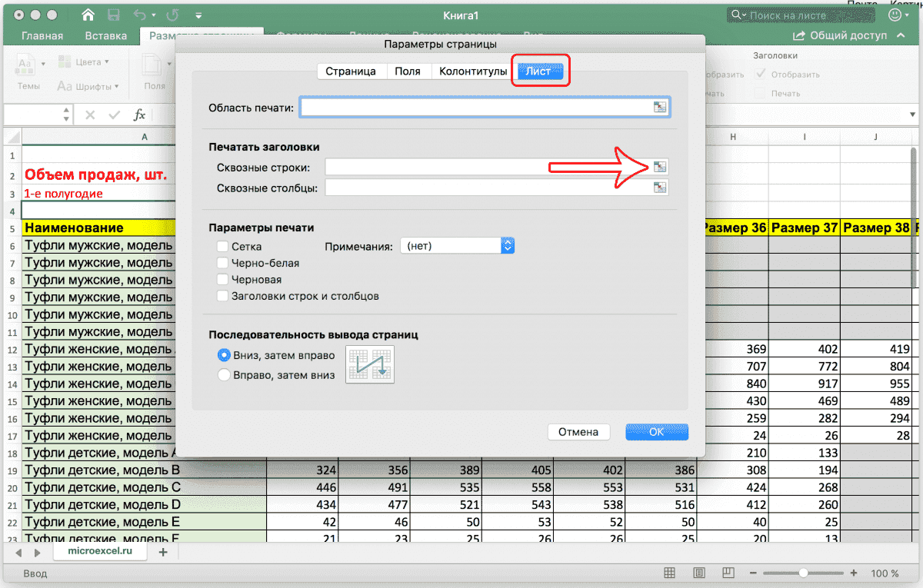The image size is (923, 588).
Task: Open the Поля tab in dialog
Action: (x=407, y=71)
